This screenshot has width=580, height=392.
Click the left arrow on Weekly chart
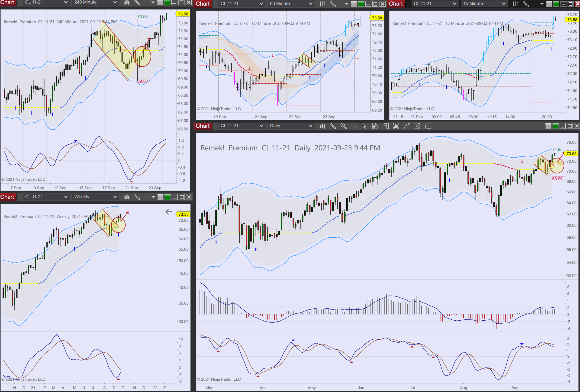[x=169, y=212]
